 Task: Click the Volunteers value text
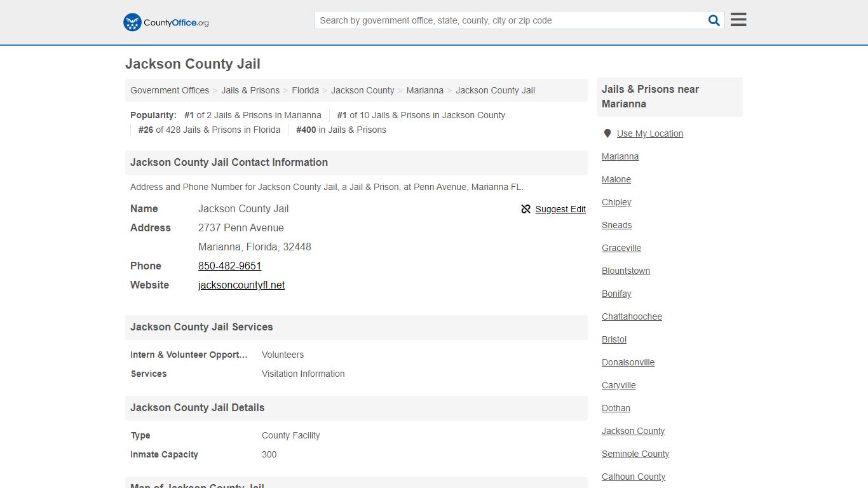click(x=283, y=355)
